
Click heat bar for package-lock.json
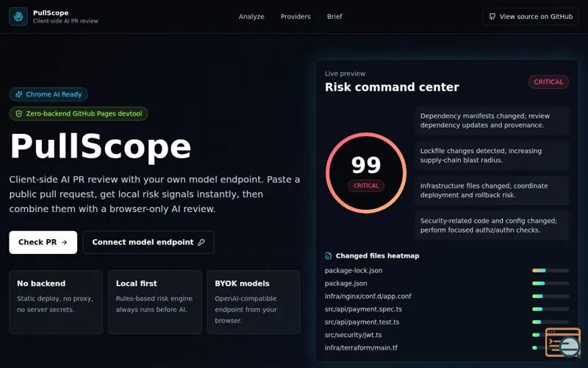(x=551, y=270)
